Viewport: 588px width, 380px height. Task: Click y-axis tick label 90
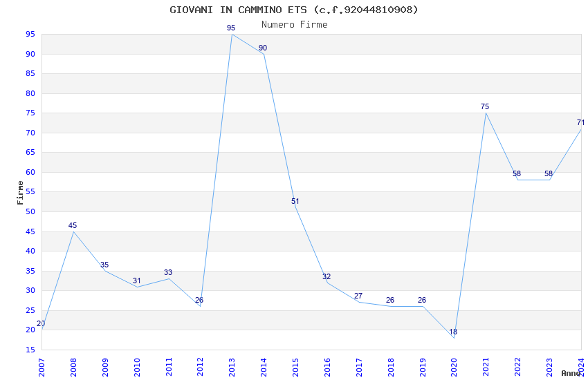[30, 54]
